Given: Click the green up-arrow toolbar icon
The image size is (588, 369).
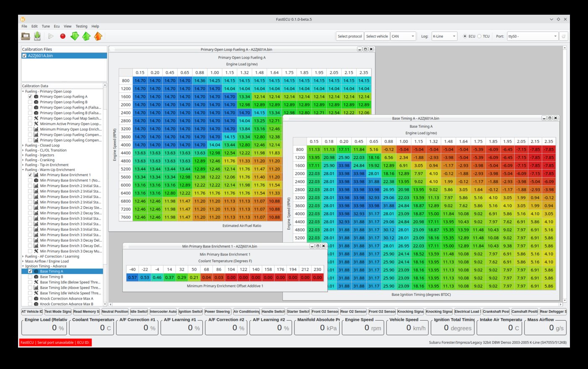Looking at the screenshot, I should click(x=86, y=36).
